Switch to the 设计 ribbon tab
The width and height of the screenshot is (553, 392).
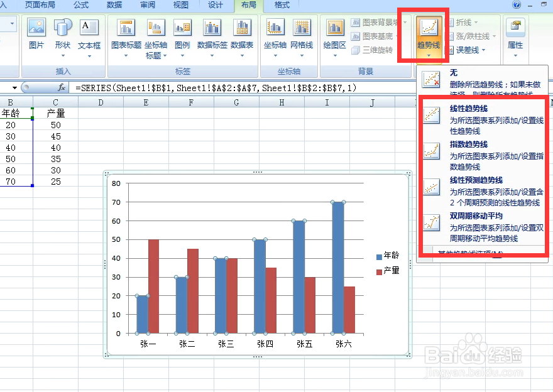coord(216,6)
